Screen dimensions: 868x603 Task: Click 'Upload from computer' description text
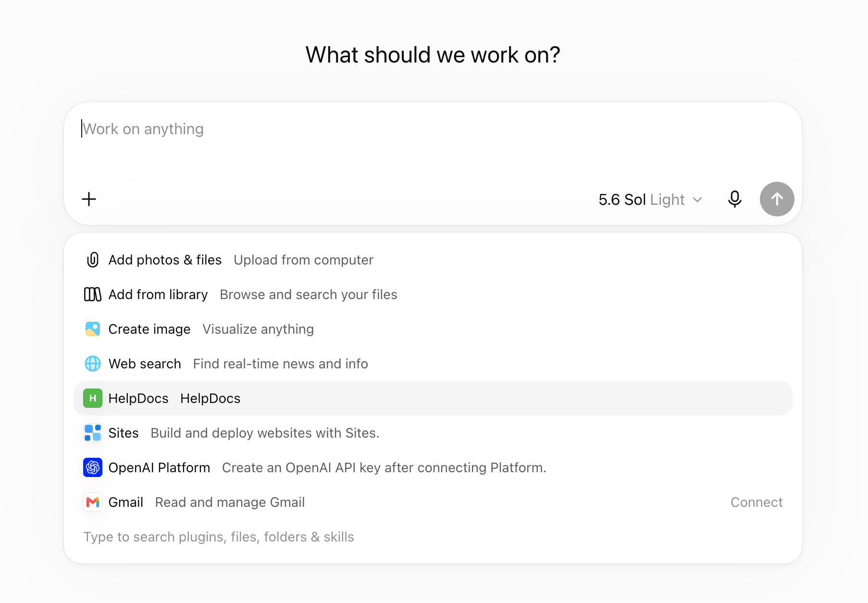[x=303, y=260]
